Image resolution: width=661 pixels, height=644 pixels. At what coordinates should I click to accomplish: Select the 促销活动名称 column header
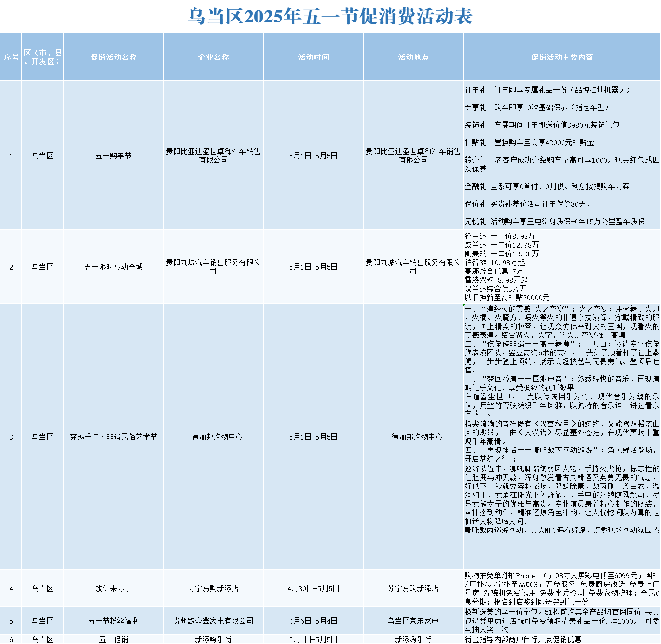(114, 57)
